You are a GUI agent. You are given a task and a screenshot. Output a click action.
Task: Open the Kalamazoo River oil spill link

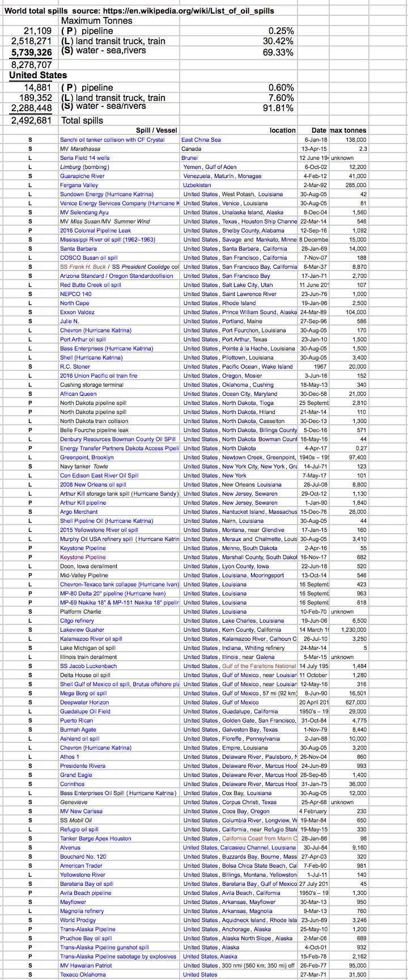[x=91, y=639]
